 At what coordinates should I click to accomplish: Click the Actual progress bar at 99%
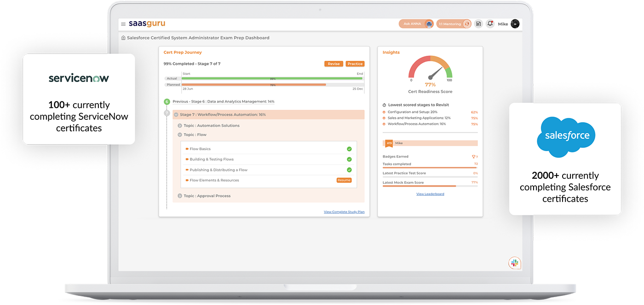pos(272,79)
